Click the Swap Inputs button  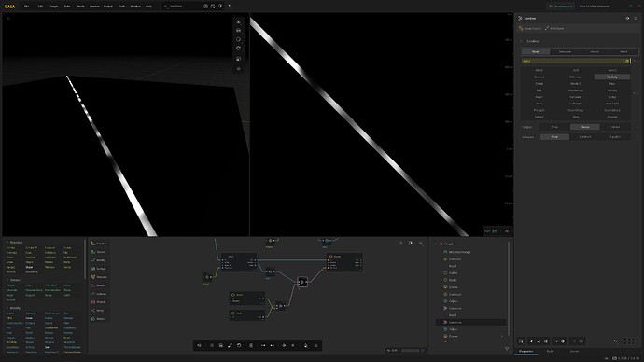(529, 28)
